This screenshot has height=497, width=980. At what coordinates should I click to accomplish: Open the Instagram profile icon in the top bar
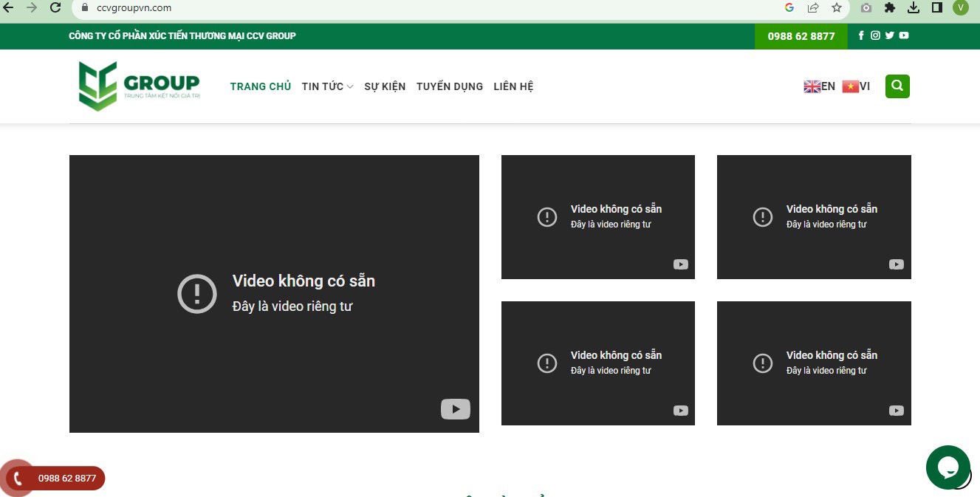(x=875, y=35)
